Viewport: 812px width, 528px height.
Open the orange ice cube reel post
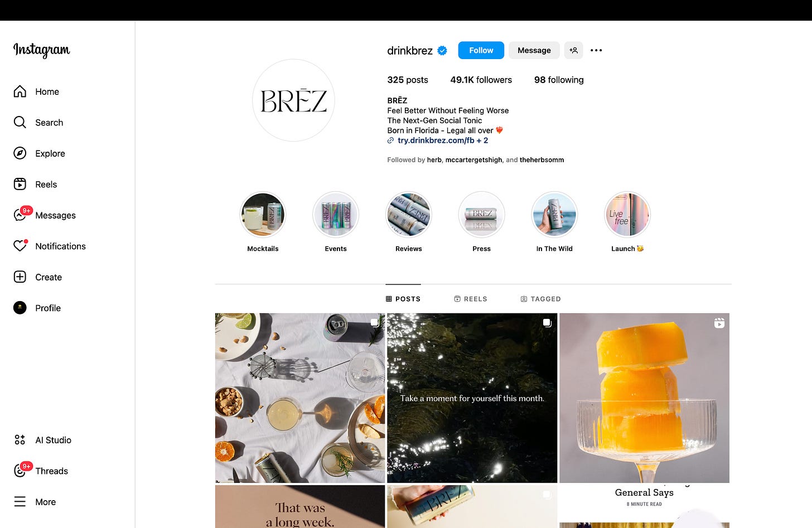click(644, 398)
